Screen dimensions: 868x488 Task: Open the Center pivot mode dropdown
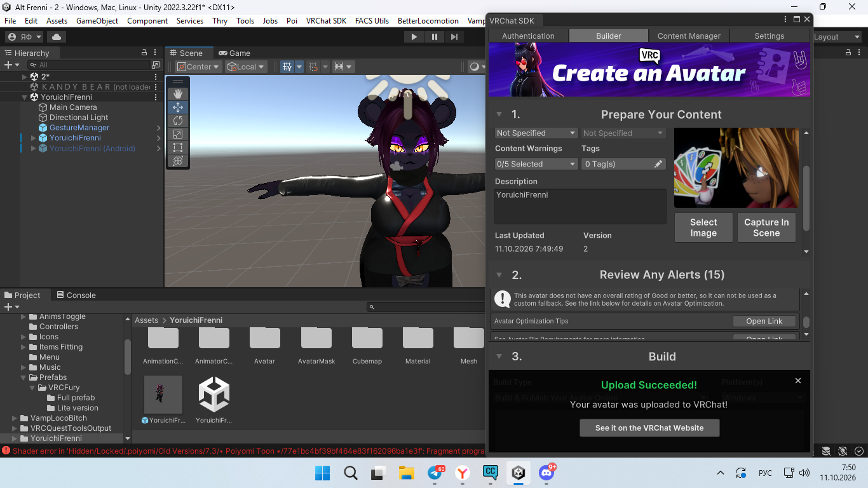[x=198, y=66]
